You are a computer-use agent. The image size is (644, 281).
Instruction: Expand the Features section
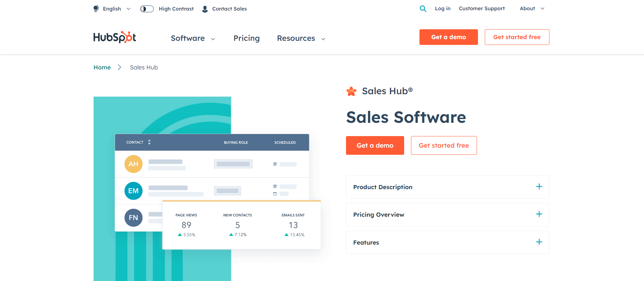pyautogui.click(x=447, y=242)
